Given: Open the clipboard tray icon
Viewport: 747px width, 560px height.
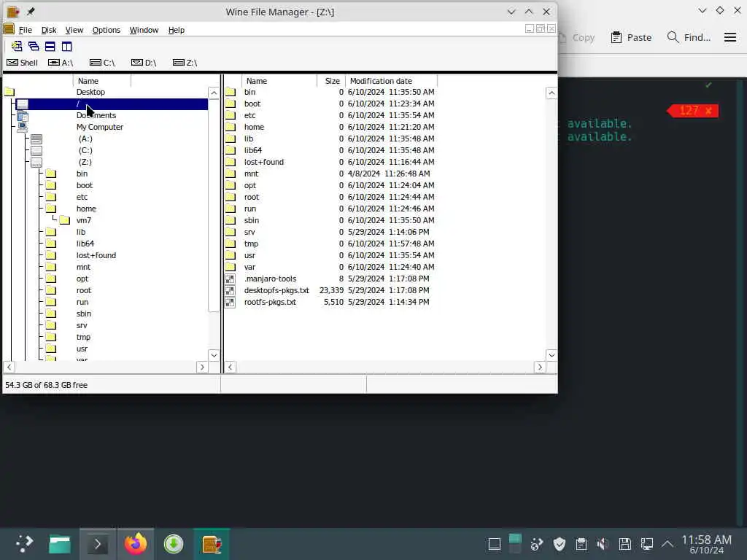Looking at the screenshot, I should pos(581,544).
